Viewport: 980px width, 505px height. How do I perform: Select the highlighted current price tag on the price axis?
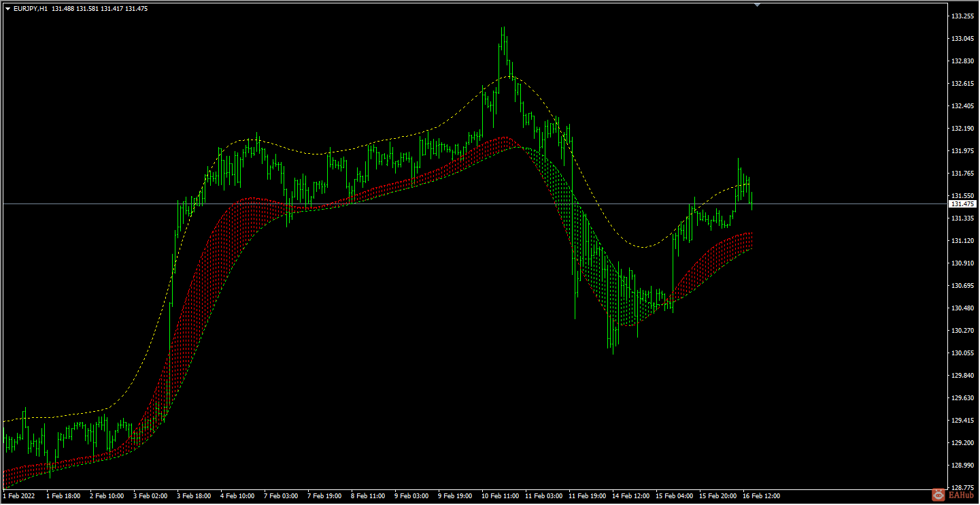point(963,204)
